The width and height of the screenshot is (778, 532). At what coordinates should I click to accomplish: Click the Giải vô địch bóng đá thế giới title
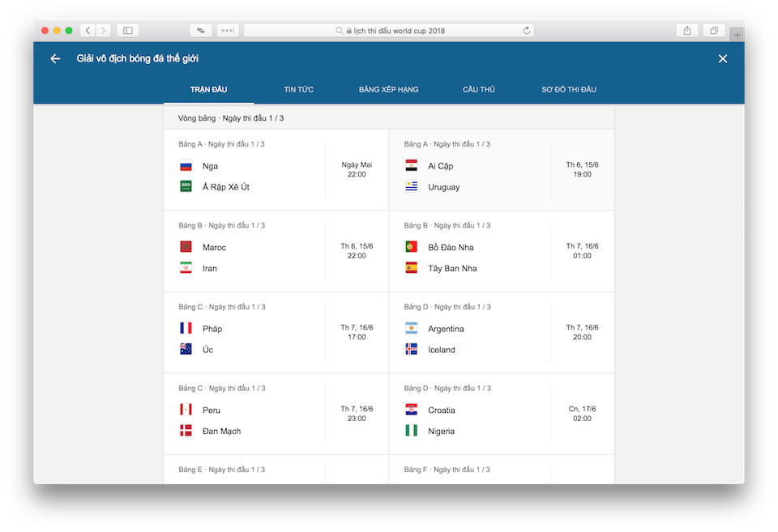pos(138,58)
